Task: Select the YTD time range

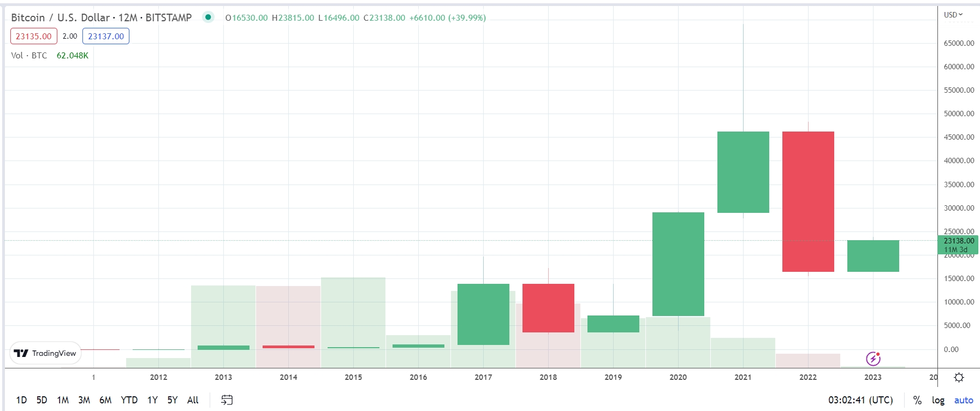Action: 129,400
